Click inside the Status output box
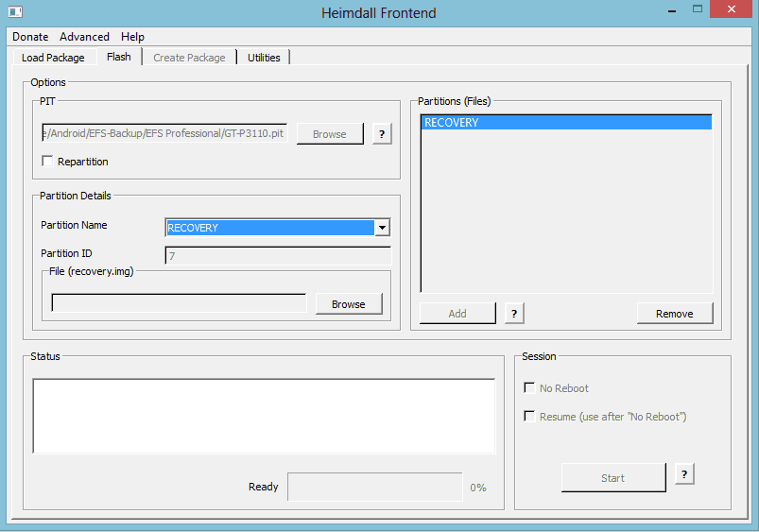 264,417
